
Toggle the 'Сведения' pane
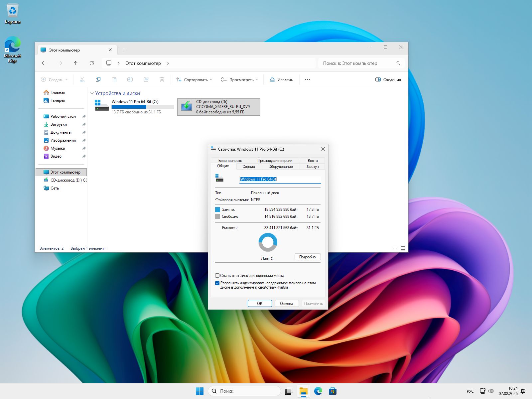coord(388,80)
